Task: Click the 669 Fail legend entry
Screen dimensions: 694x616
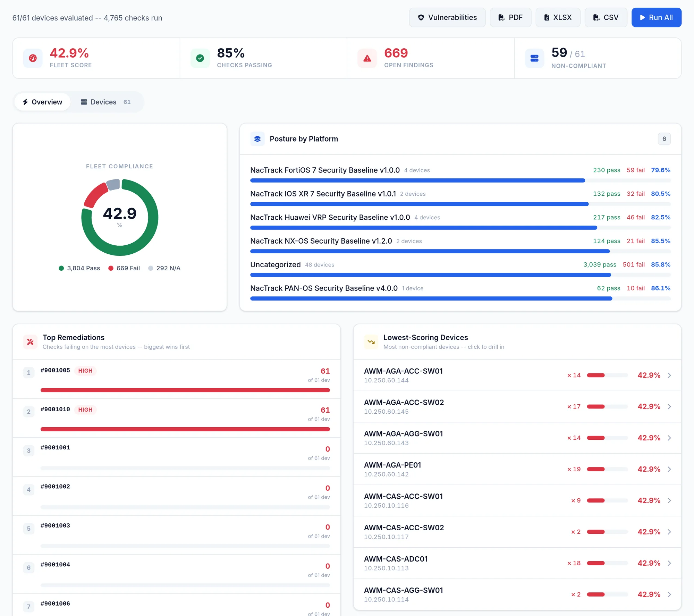Action: pos(124,268)
